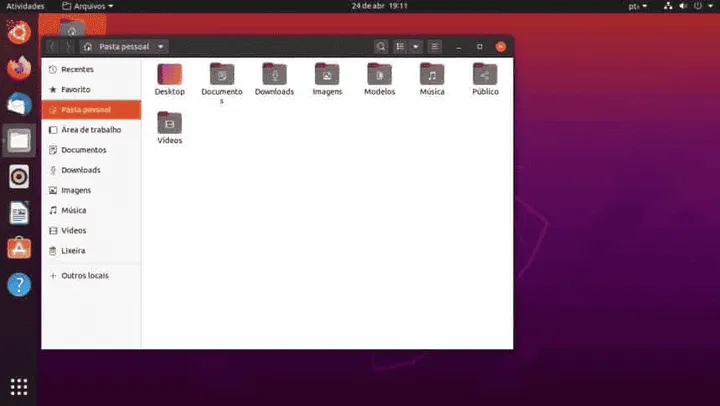Select Recentes in the sidebar

click(77, 69)
